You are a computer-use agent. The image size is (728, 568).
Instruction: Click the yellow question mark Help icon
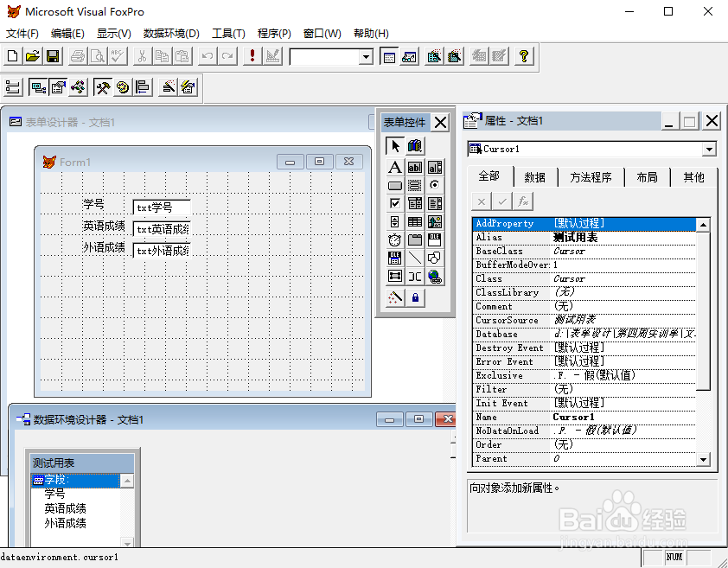[524, 56]
